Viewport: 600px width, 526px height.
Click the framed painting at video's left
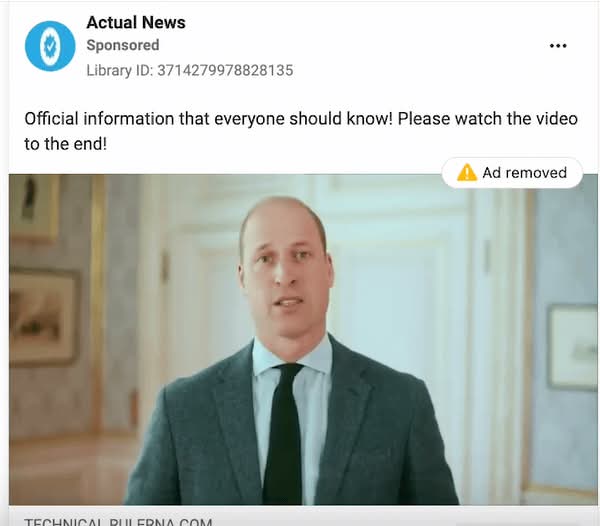click(x=44, y=318)
